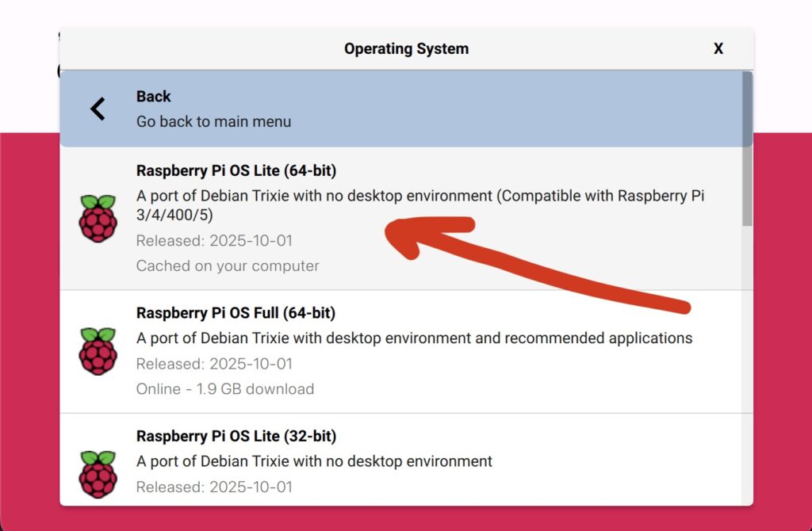The height and width of the screenshot is (531, 812).
Task: Close the Operating System dialog with X
Action: [718, 48]
